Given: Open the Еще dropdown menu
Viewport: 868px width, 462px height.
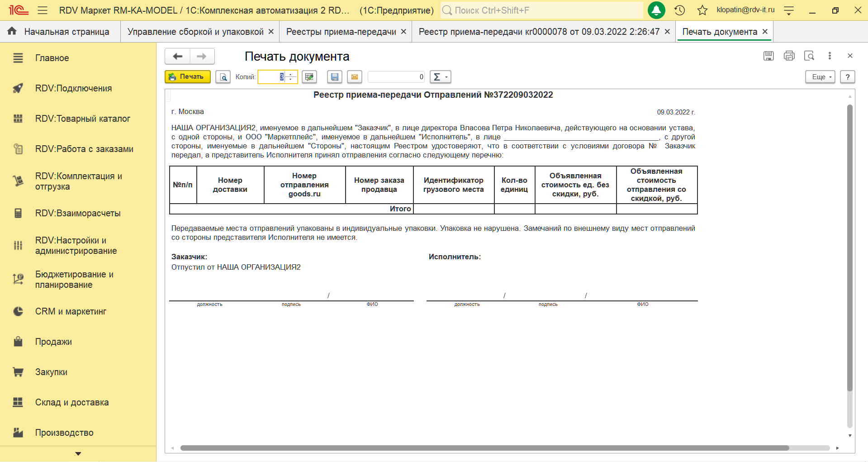Looking at the screenshot, I should [x=820, y=77].
